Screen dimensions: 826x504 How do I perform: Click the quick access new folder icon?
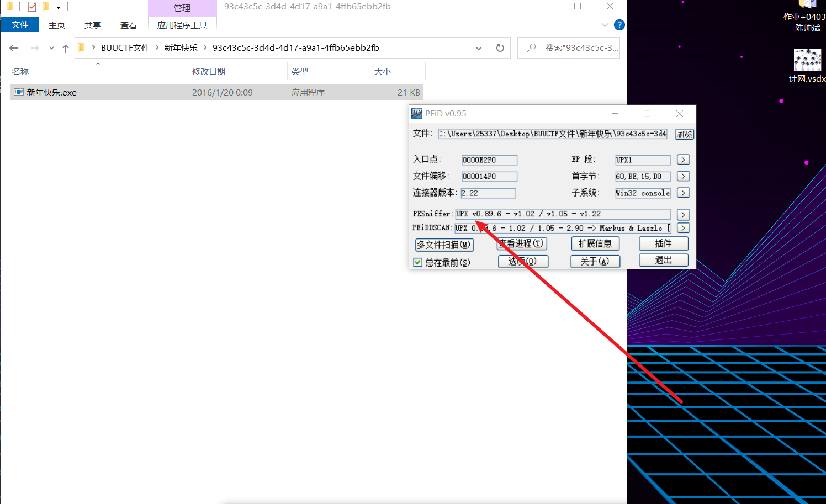click(46, 7)
